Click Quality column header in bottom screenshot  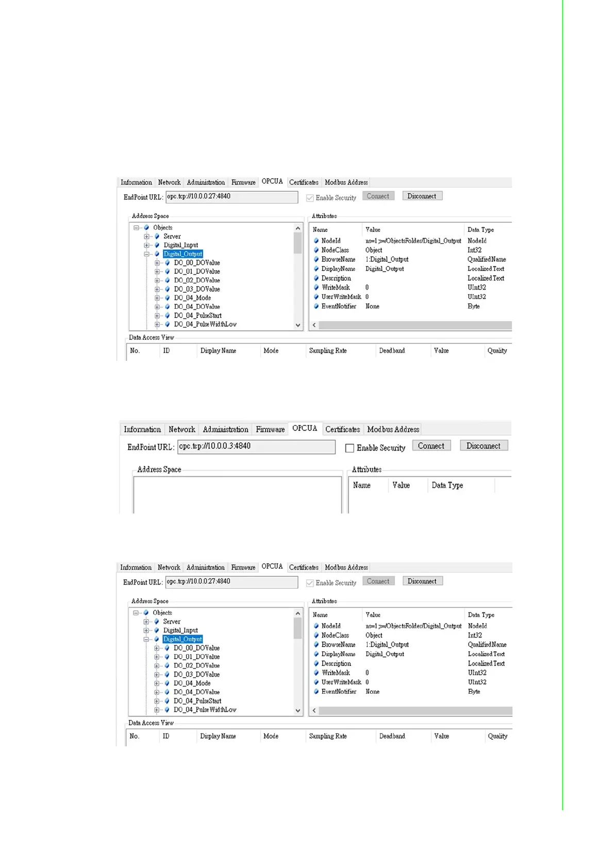pyautogui.click(x=497, y=736)
